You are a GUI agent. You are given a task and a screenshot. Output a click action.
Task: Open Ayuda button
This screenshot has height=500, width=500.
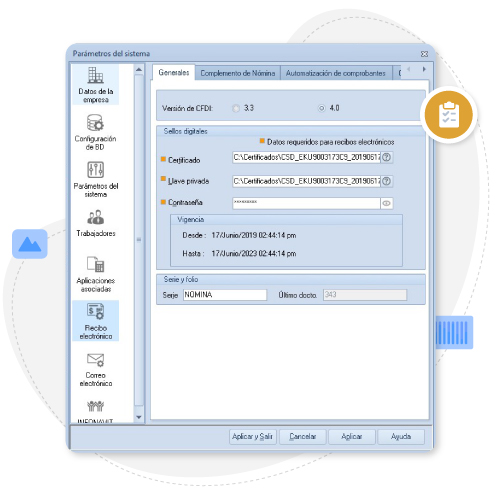[x=401, y=437]
